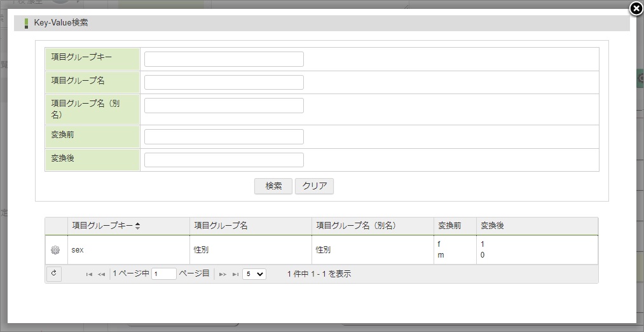Select the page number input box

pyautogui.click(x=163, y=274)
